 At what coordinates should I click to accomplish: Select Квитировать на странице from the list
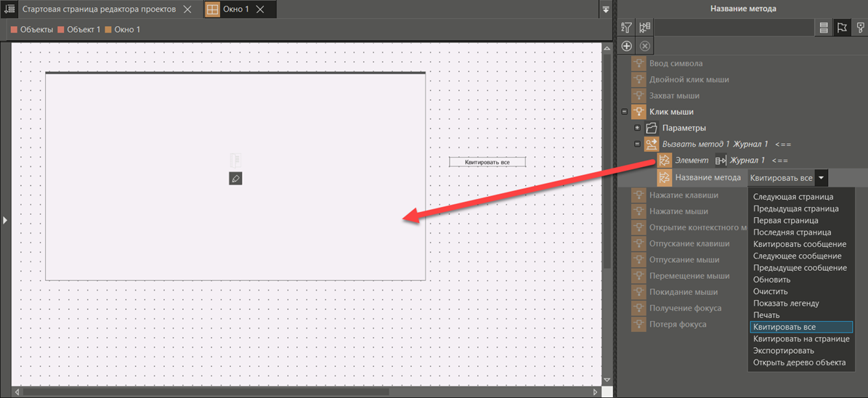pos(801,338)
